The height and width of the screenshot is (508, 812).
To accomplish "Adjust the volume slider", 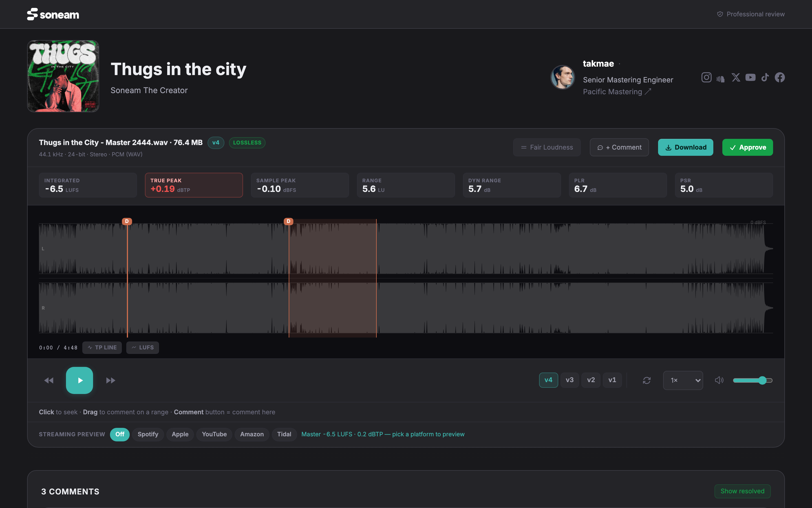I will click(753, 380).
